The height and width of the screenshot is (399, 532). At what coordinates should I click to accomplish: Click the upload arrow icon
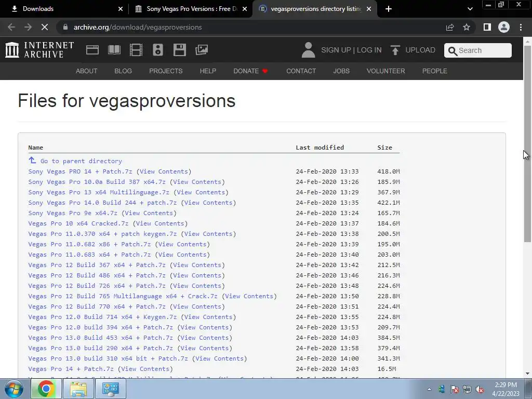(395, 50)
